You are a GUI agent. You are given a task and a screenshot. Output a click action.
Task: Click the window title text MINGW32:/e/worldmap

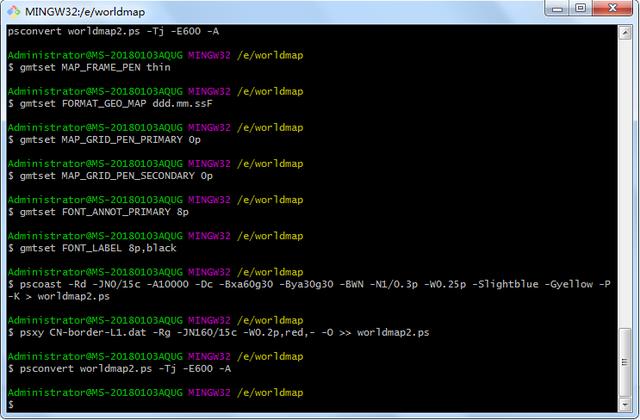[x=85, y=12]
